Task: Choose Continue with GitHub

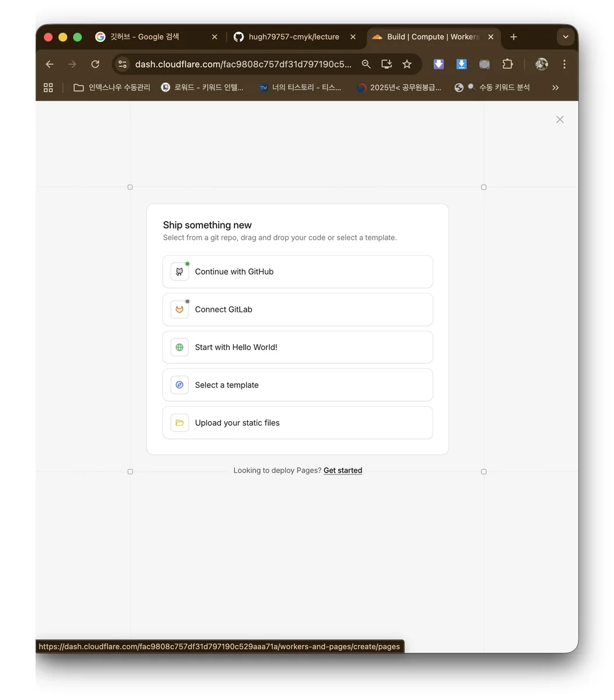Action: (x=297, y=272)
